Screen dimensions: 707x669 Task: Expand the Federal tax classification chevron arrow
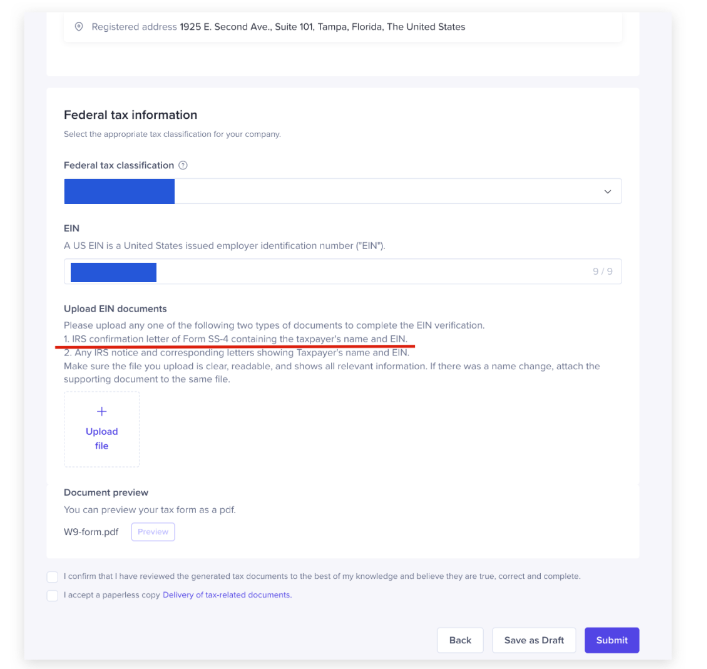(x=607, y=192)
